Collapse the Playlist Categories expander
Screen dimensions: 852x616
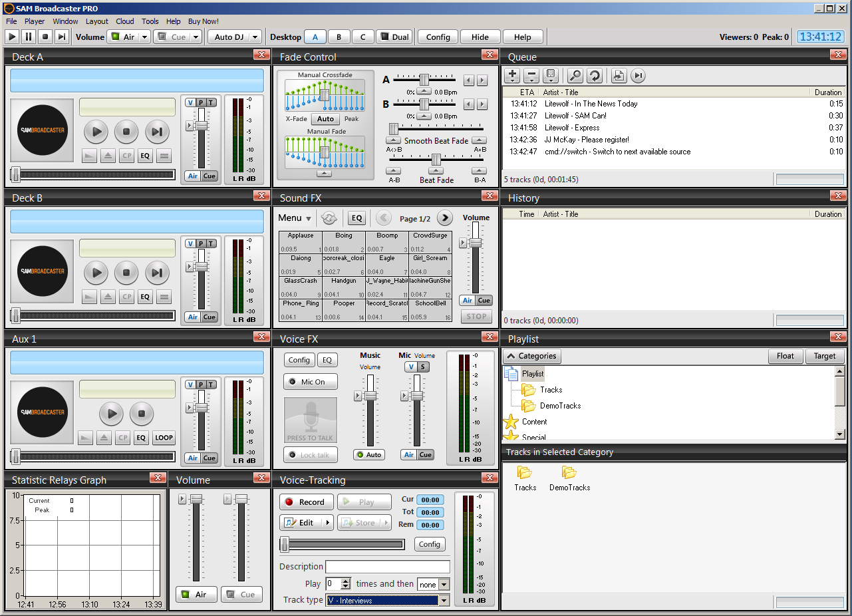point(531,356)
